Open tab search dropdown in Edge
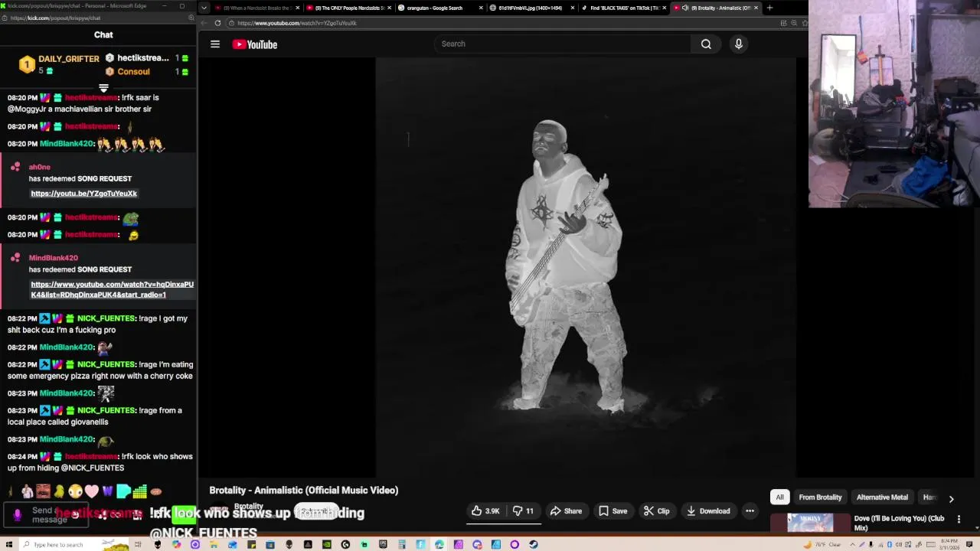Screen dimensions: 980x551 coord(204,8)
